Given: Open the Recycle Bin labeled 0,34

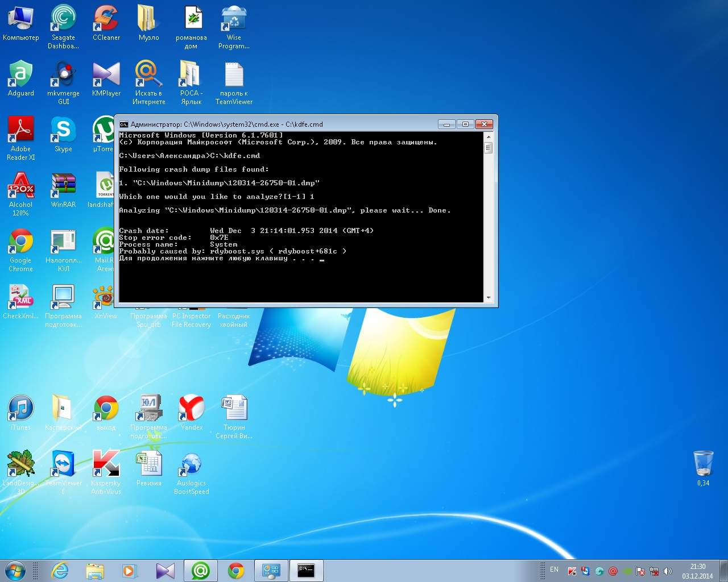Looking at the screenshot, I should [703, 467].
